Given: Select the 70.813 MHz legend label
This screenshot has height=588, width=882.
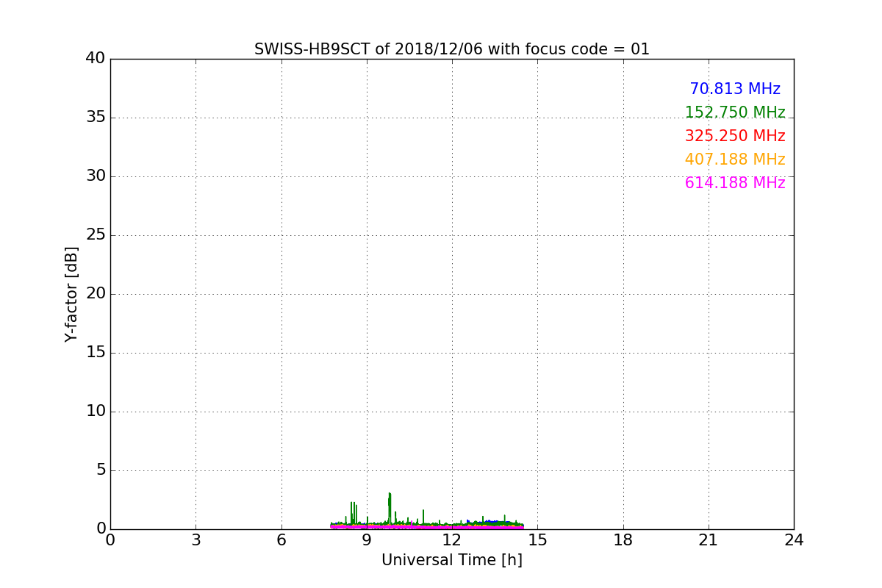Looking at the screenshot, I should click(735, 89).
